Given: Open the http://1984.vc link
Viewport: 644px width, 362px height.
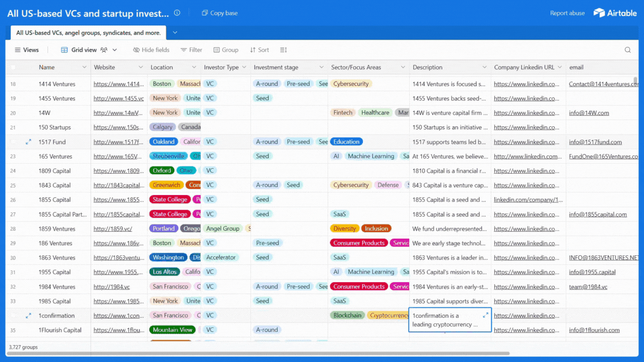Looking at the screenshot, I should tap(111, 287).
